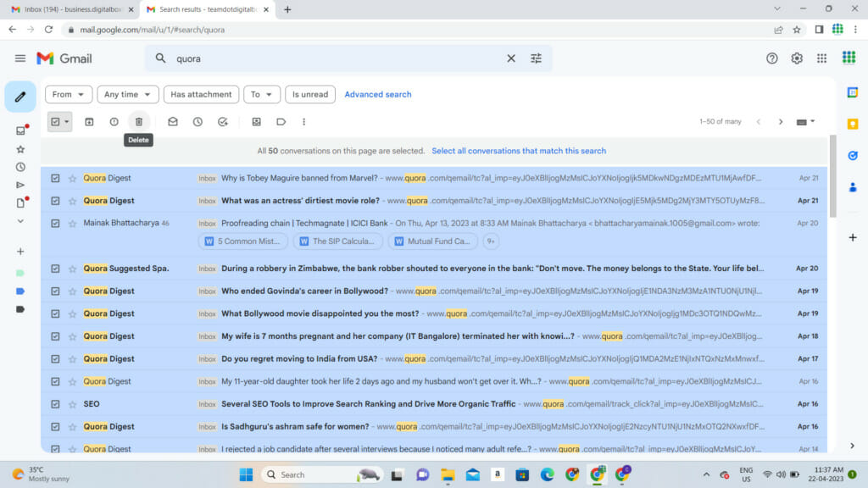Image resolution: width=868 pixels, height=488 pixels.
Task: Open search options with the sliders icon
Action: pos(537,58)
